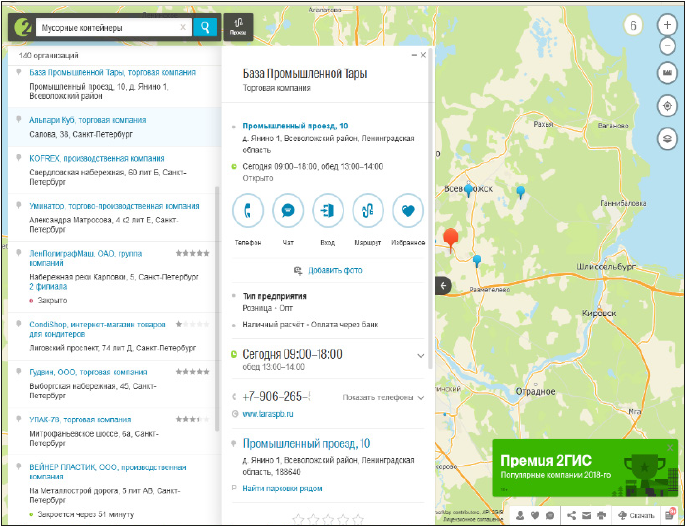The image size is (688, 527).
Task: Click the Шлиссельбург label on map
Action: [x=606, y=267]
